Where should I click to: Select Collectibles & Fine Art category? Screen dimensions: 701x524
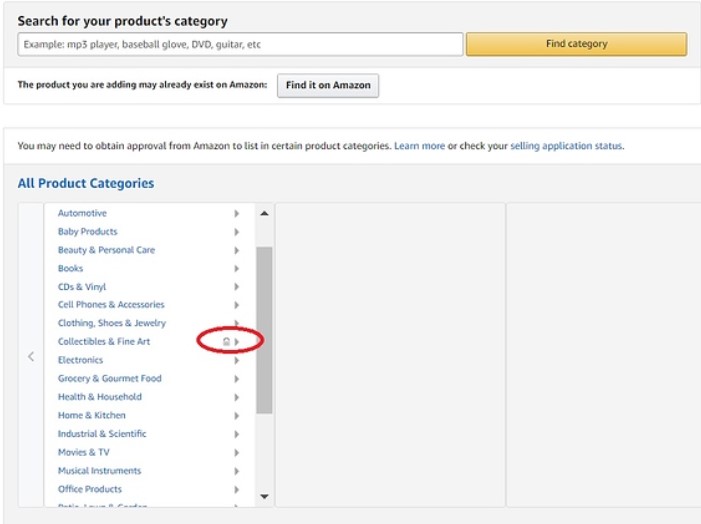[x=104, y=342]
